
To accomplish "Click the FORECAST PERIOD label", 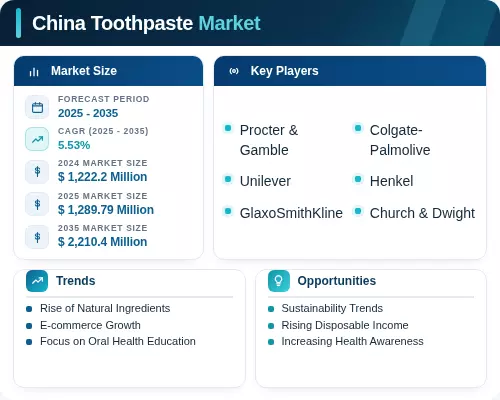I will tap(104, 99).
